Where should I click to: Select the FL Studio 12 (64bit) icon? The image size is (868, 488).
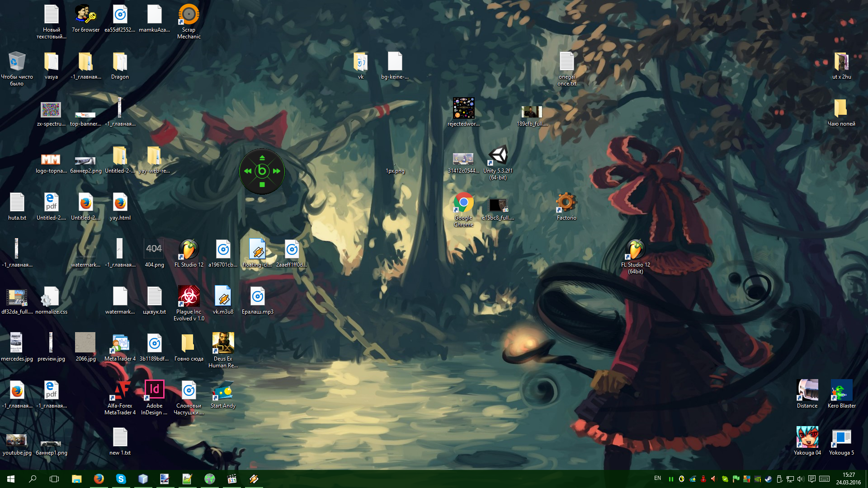tap(635, 251)
